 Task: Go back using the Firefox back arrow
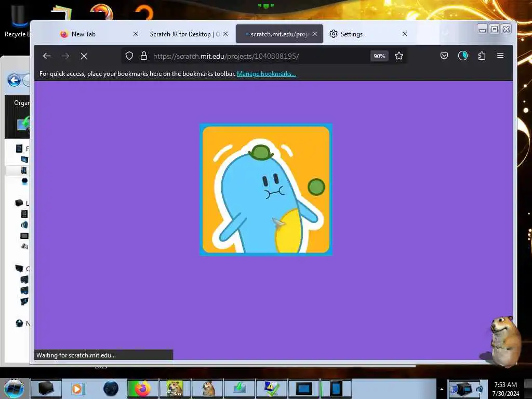(x=47, y=56)
